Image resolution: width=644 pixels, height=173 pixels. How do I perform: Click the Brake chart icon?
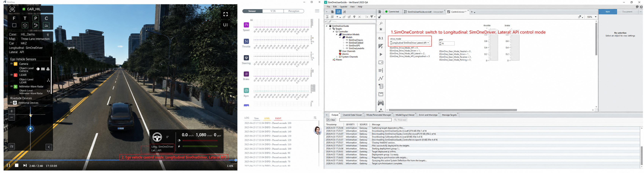(x=246, y=74)
